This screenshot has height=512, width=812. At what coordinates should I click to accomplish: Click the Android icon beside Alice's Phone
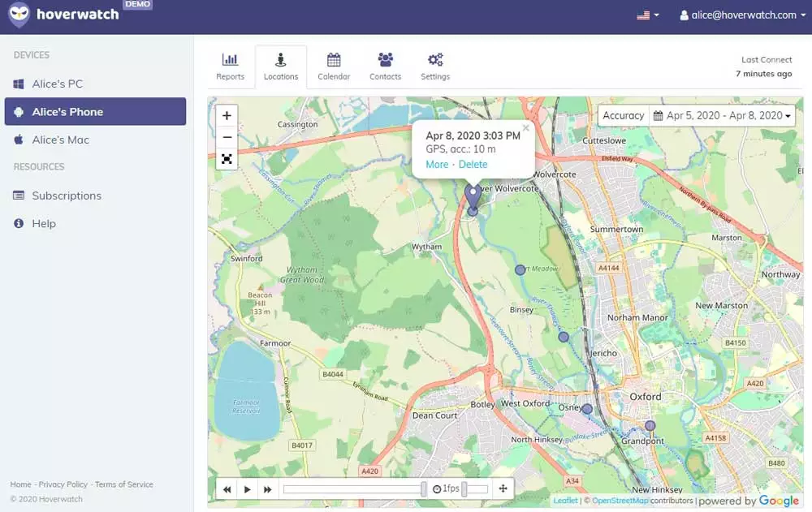click(x=19, y=111)
